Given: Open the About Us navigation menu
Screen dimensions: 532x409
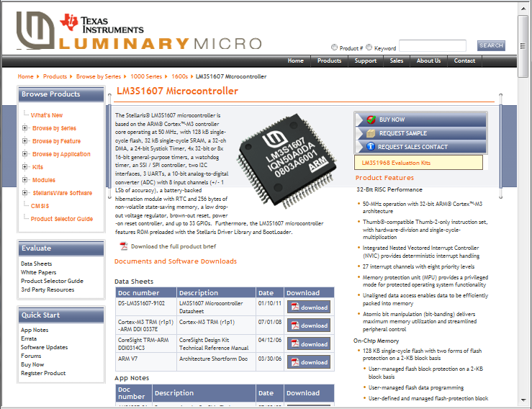Looking at the screenshot, I should pos(428,60).
